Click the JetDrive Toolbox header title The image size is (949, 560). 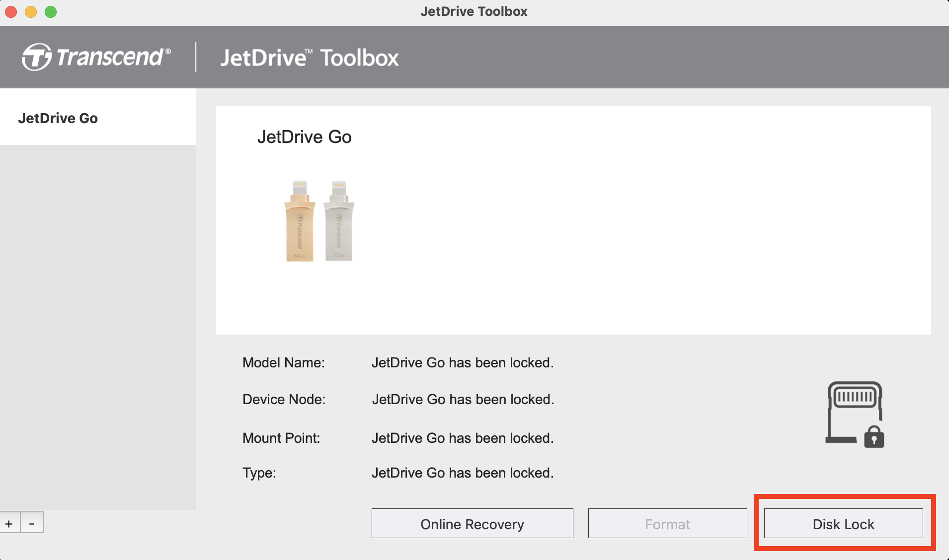coord(309,58)
